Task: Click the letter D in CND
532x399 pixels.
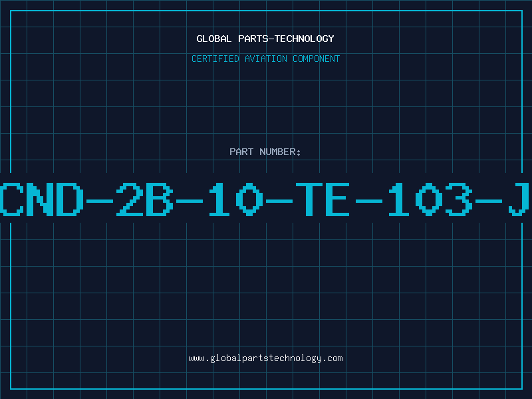Action: [69, 199]
